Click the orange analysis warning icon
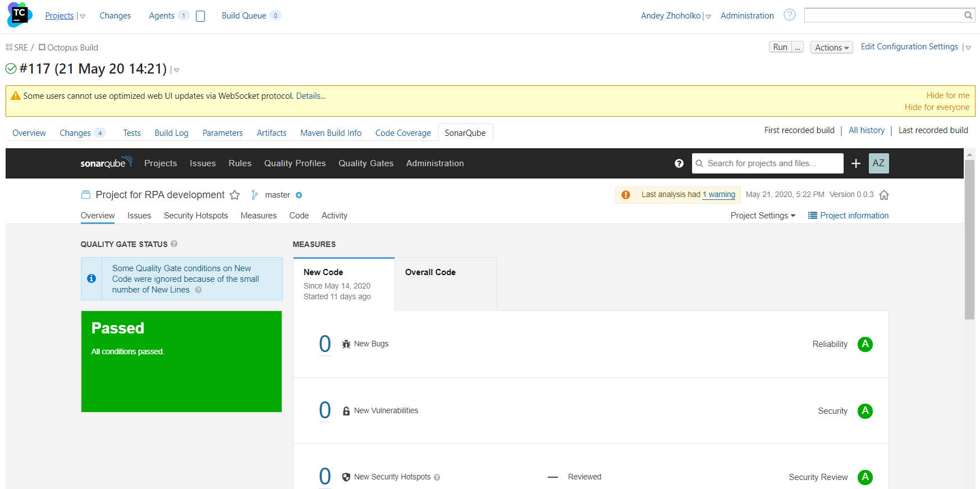The image size is (980, 489). (x=626, y=195)
